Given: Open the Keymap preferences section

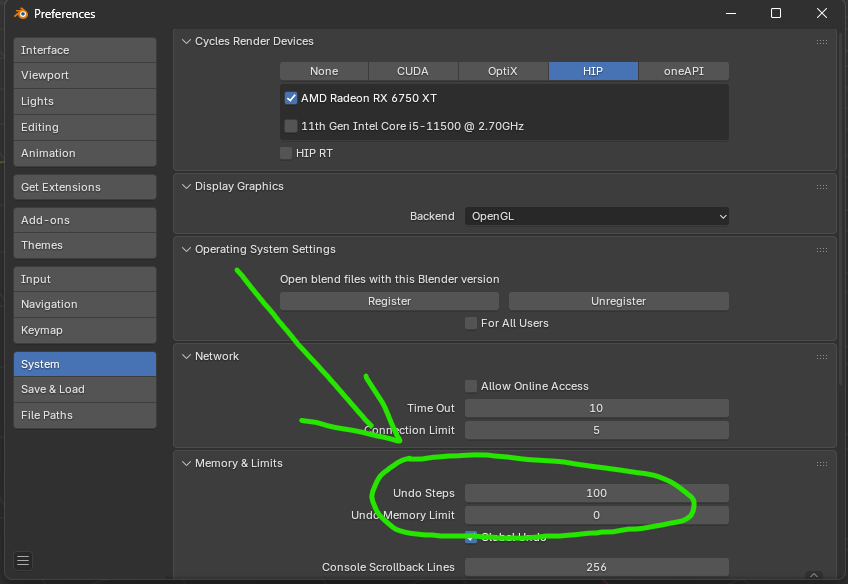Looking at the screenshot, I should click(85, 330).
